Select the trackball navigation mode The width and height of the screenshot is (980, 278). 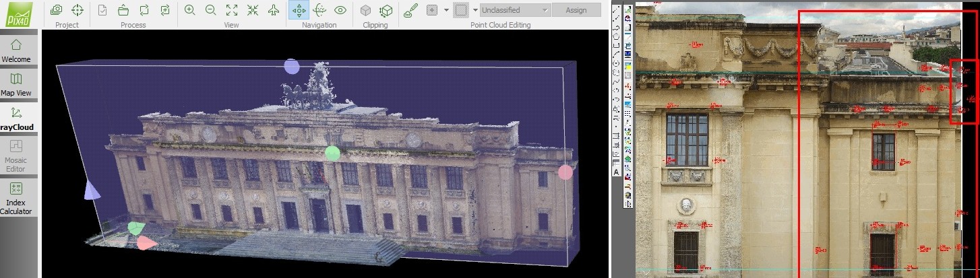coord(319,10)
